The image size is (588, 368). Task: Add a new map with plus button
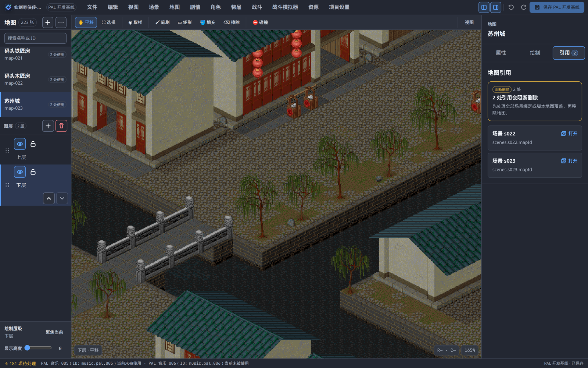point(48,22)
